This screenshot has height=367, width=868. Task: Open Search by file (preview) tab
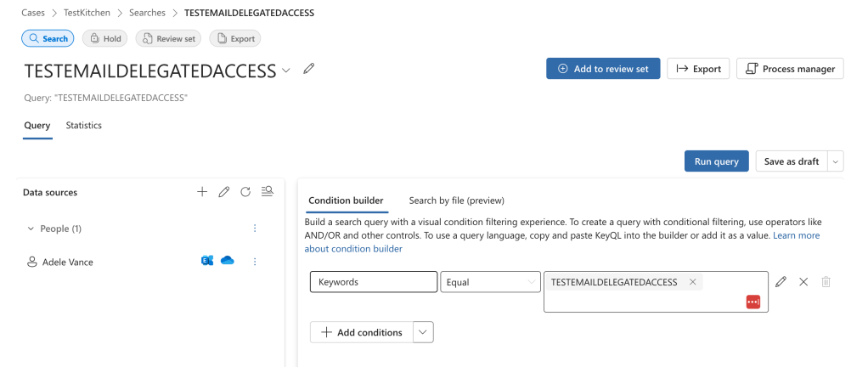tap(456, 200)
